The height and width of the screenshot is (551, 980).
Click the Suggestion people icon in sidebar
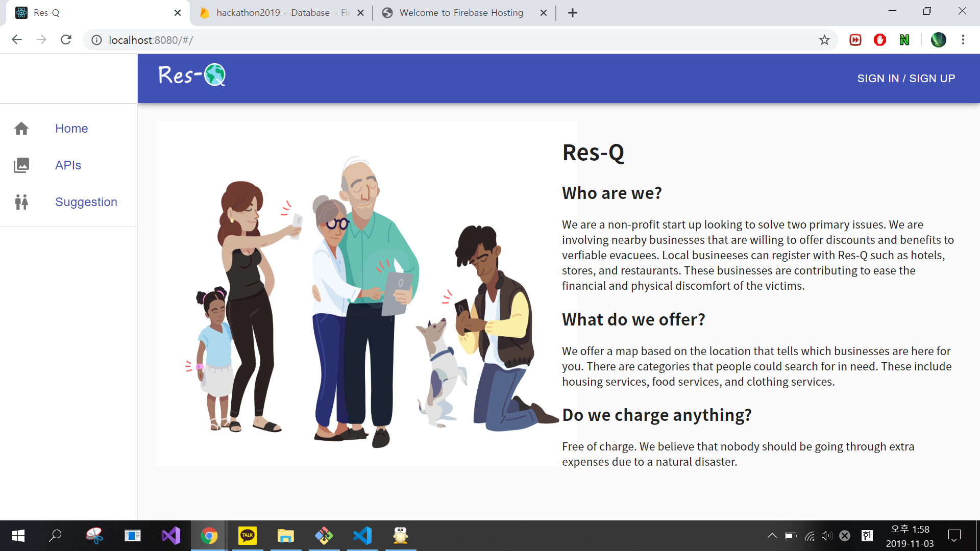coord(21,202)
